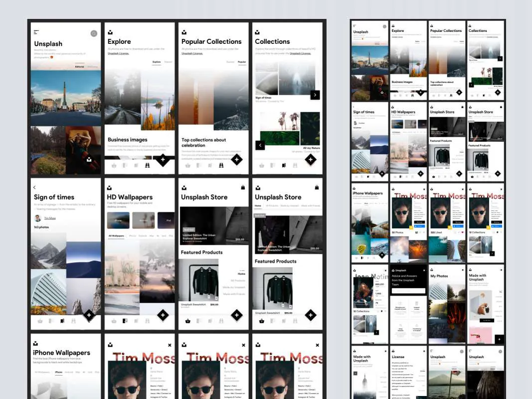This screenshot has width=532, height=399.
Task: Open the hamburger menu on the Unsplash home screen
Action: 35,31
